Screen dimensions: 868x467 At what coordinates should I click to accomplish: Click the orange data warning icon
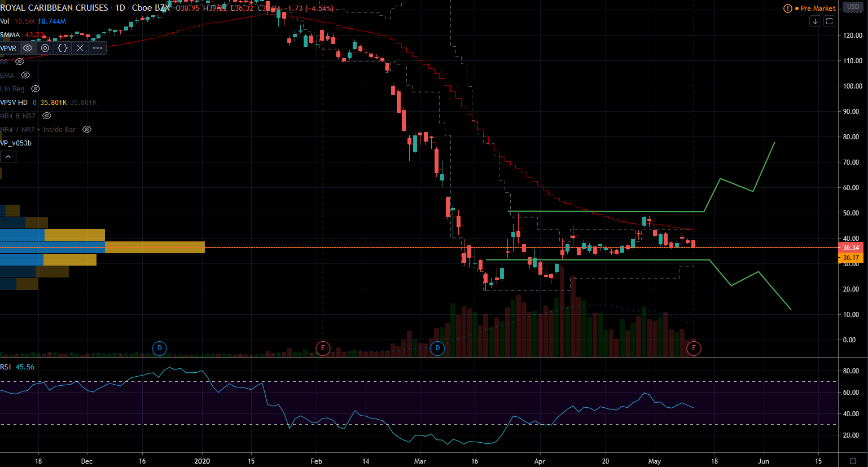click(788, 8)
